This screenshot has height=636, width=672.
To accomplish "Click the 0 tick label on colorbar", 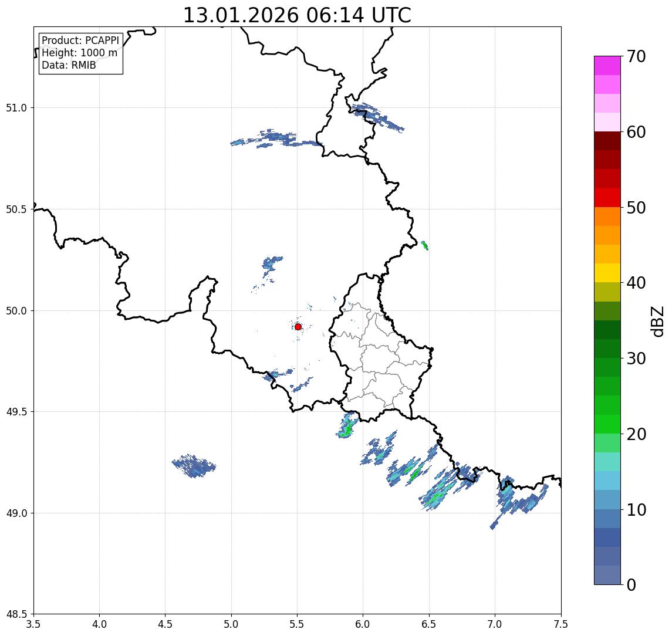I will [x=632, y=584].
